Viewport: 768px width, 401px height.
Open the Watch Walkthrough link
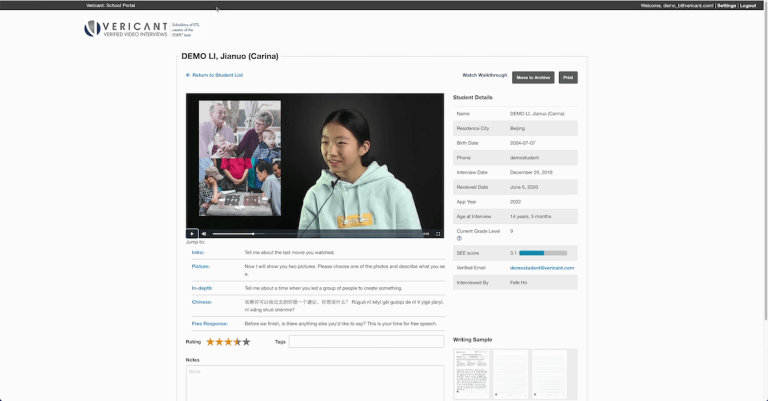[484, 75]
